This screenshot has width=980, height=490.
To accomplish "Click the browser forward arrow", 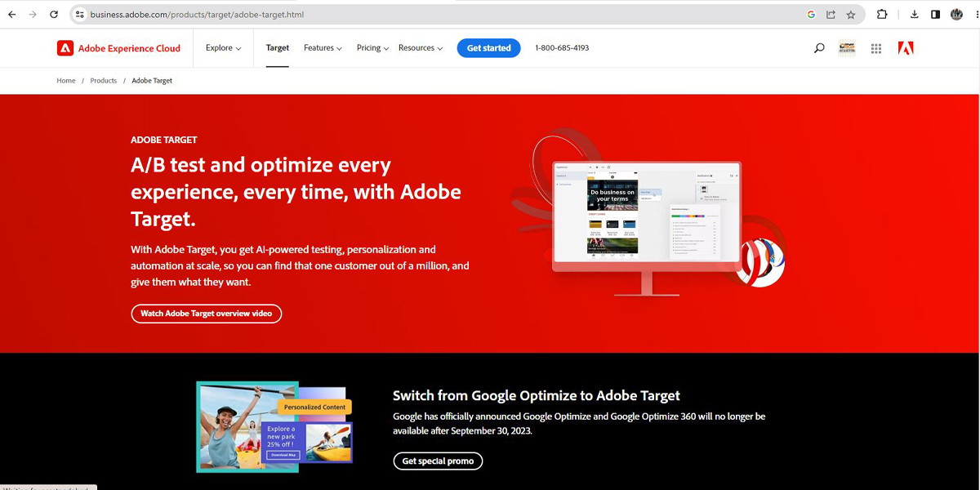I will 33,15.
